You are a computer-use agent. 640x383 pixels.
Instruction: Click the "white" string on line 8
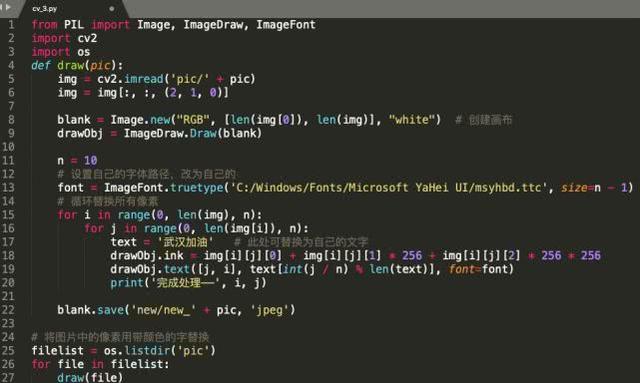pyautogui.click(x=412, y=120)
